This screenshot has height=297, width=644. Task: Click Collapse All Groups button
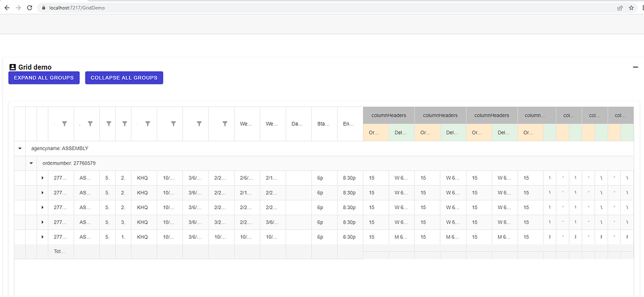point(124,78)
